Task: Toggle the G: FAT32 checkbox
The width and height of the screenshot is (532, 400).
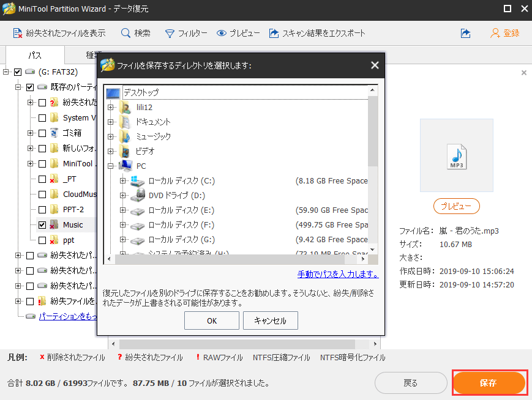Action: click(18, 72)
